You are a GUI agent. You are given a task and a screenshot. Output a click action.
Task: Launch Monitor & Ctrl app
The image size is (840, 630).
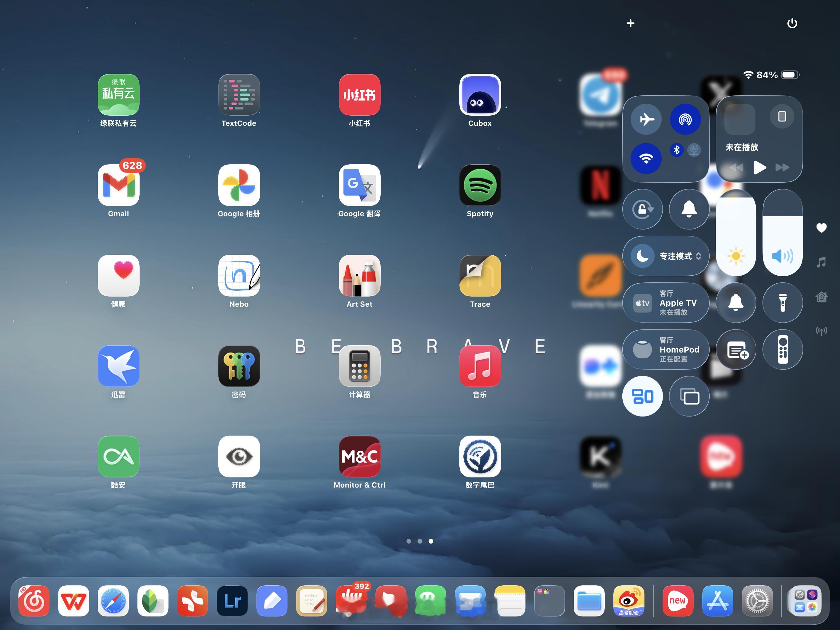tap(359, 457)
